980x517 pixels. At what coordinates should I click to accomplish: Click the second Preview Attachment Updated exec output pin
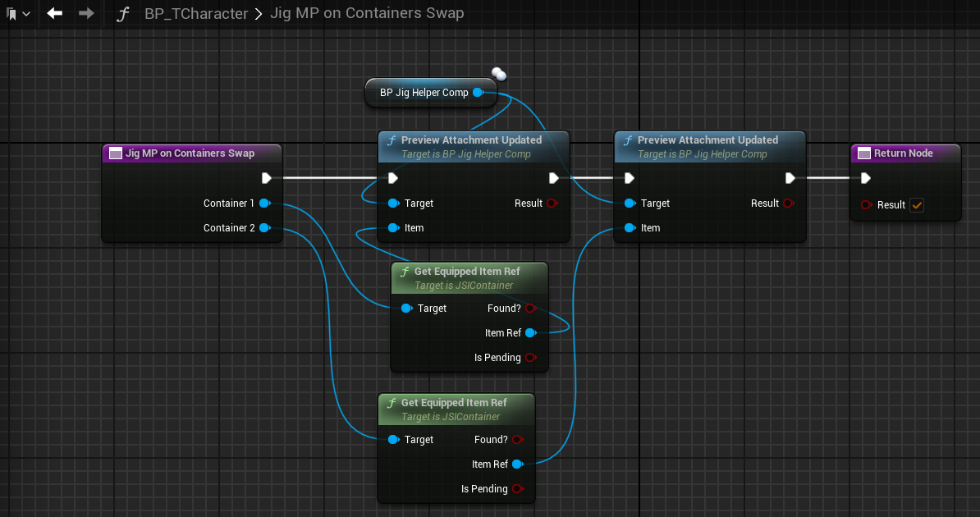[790, 178]
